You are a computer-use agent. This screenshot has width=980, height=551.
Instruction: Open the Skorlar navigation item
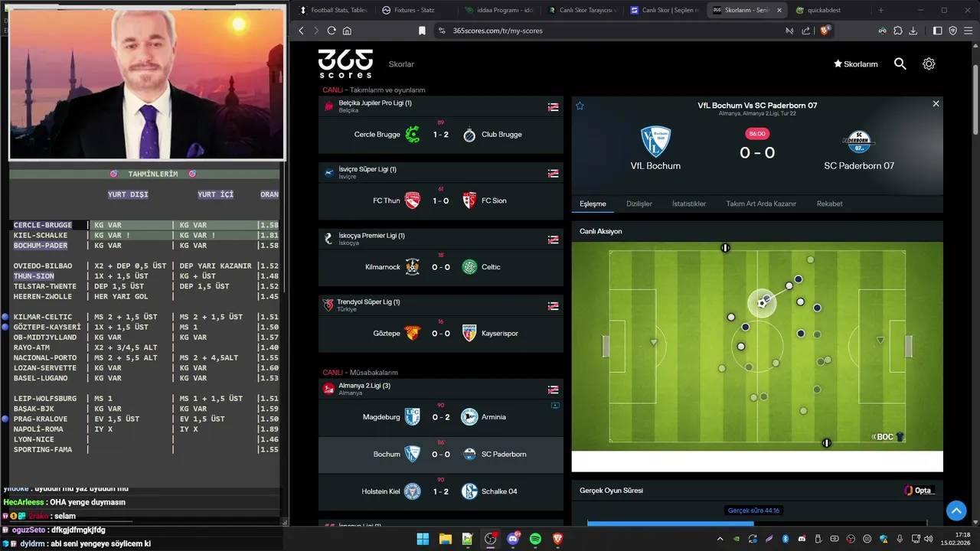pyautogui.click(x=401, y=64)
